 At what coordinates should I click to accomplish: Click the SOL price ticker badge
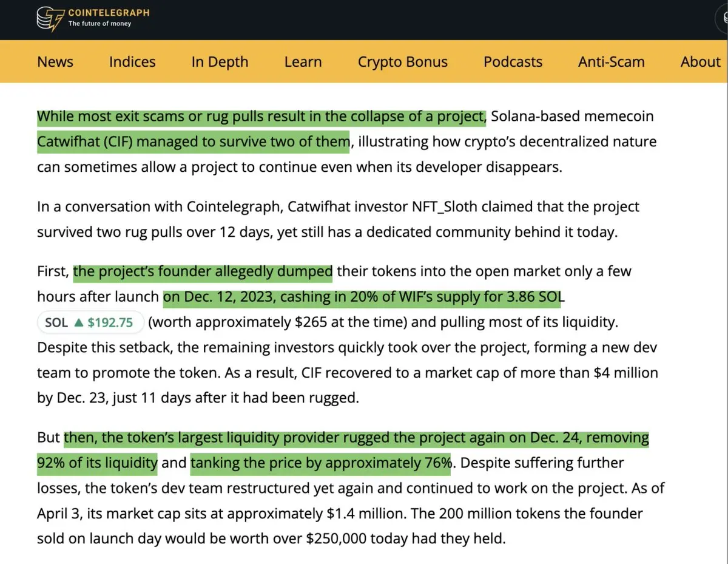(90, 322)
